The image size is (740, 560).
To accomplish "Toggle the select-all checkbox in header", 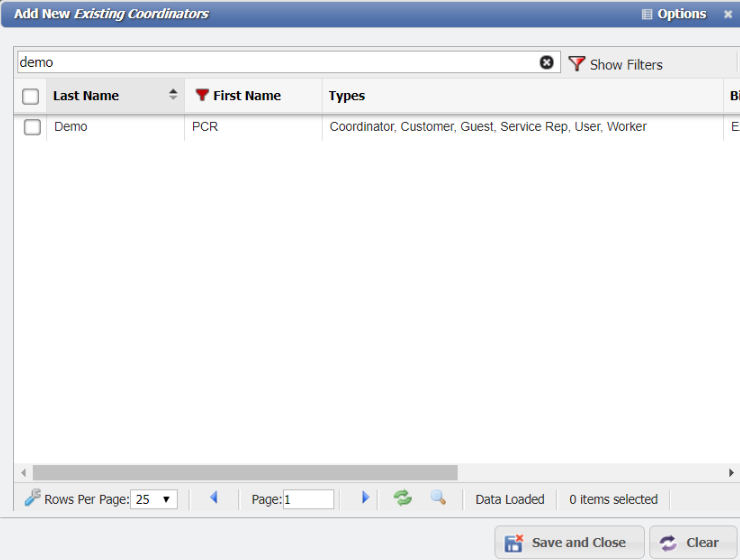I will [x=31, y=96].
